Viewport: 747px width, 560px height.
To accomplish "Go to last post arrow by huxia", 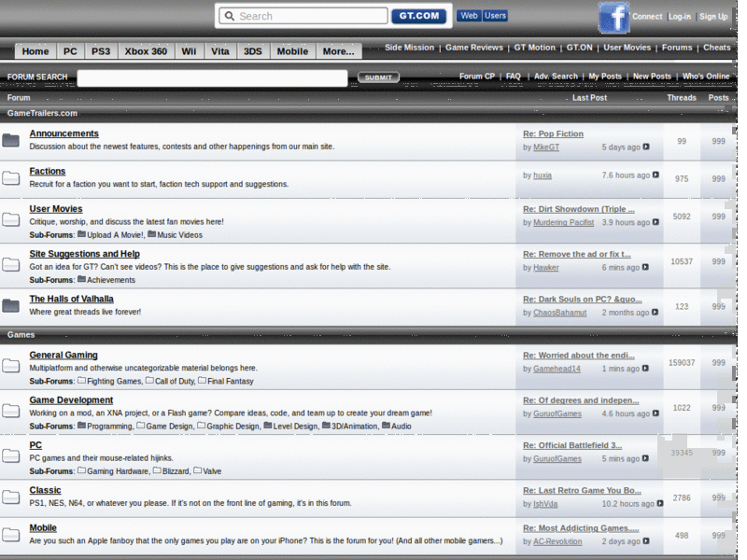I will pos(655,175).
